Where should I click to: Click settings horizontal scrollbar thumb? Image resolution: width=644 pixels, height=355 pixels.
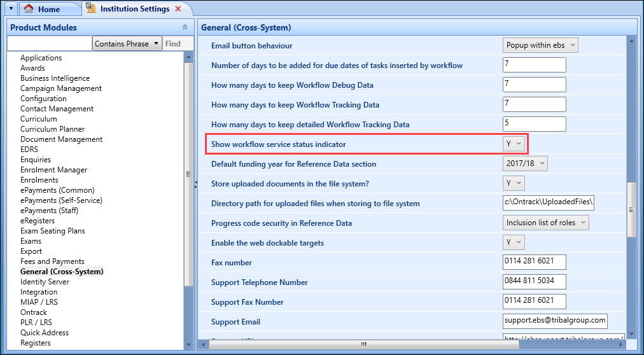click(363, 344)
